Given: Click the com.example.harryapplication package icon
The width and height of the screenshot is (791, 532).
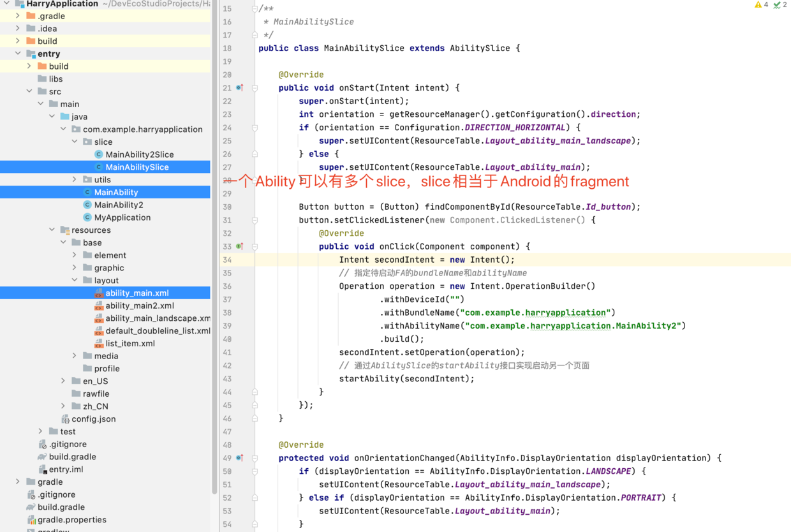Looking at the screenshot, I should (76, 129).
